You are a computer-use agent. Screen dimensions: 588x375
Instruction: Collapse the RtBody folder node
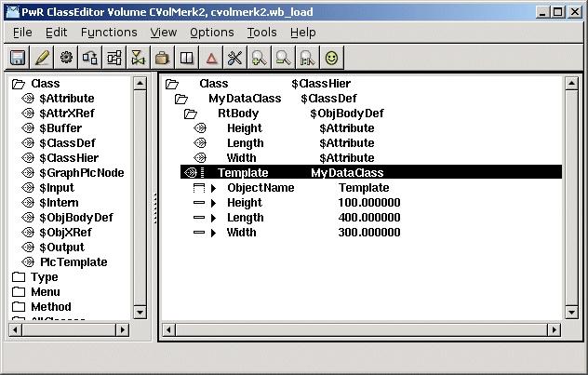[x=191, y=114]
